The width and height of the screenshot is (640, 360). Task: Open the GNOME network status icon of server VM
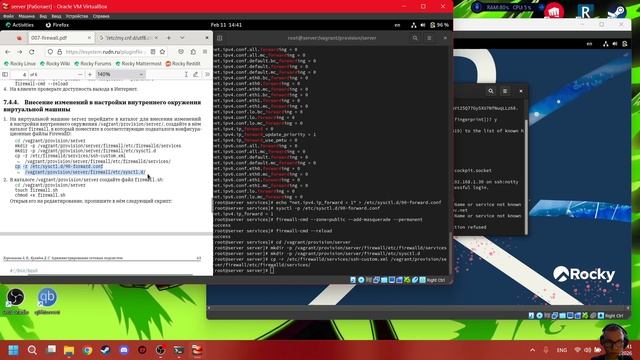[x=413, y=25]
